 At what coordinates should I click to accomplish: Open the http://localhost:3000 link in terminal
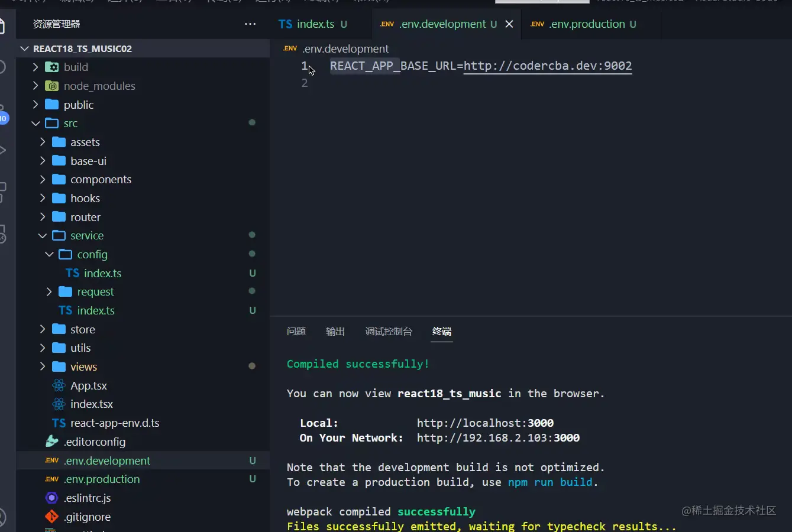485,423
